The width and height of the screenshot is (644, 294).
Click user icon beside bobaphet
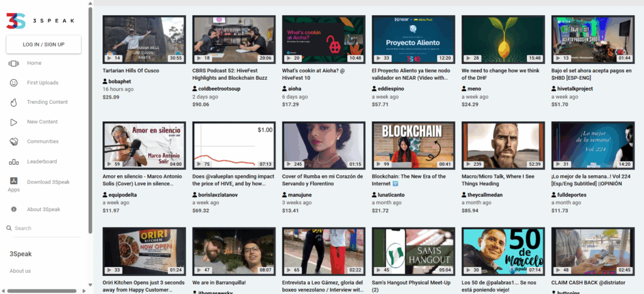[105, 81]
